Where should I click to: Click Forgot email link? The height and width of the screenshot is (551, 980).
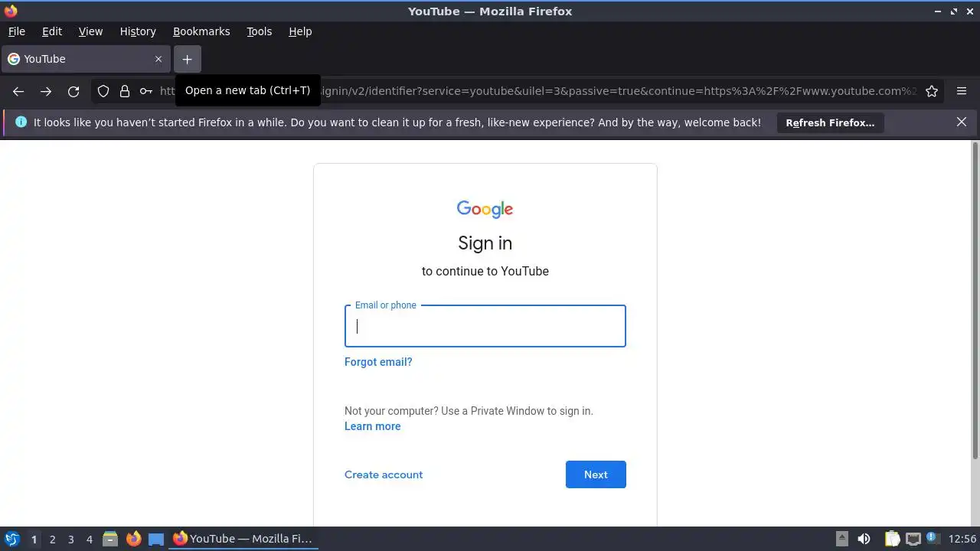378,362
